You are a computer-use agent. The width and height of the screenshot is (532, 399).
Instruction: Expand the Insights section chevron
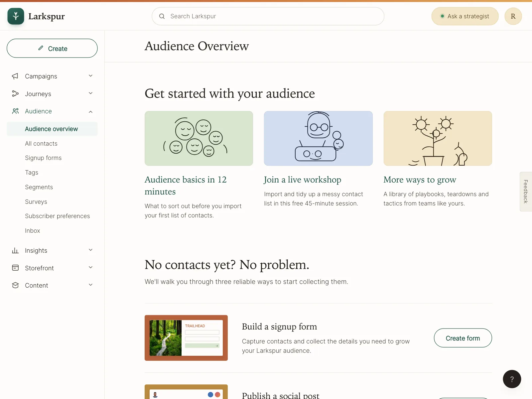click(91, 250)
